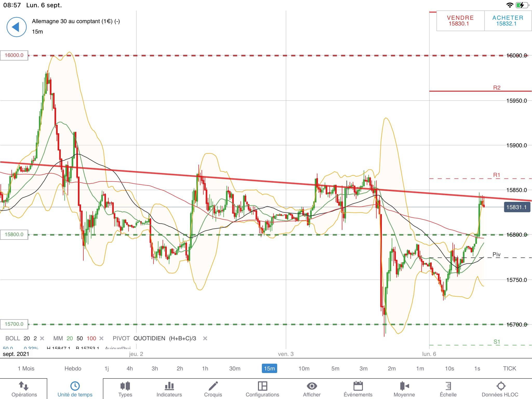Open the Configurations layout icon

click(262, 386)
